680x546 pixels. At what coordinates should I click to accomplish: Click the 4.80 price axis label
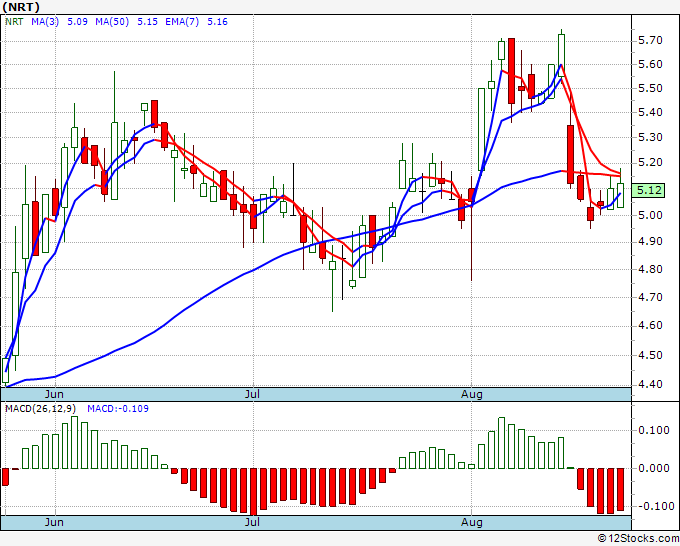click(650, 269)
